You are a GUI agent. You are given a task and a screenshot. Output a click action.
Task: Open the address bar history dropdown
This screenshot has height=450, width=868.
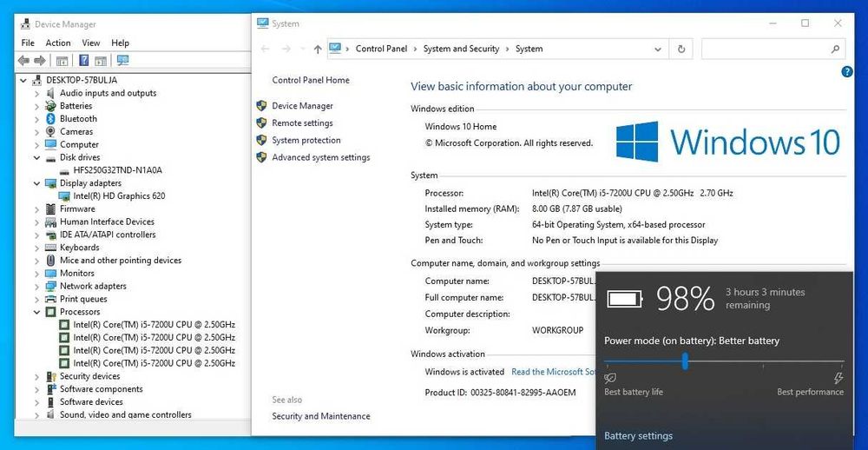point(658,49)
